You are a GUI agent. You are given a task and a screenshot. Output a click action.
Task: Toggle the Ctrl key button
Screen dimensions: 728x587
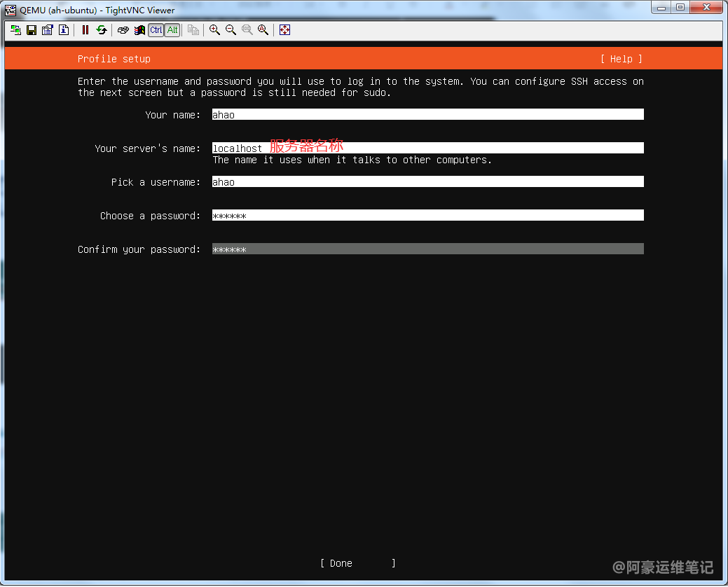coord(156,30)
